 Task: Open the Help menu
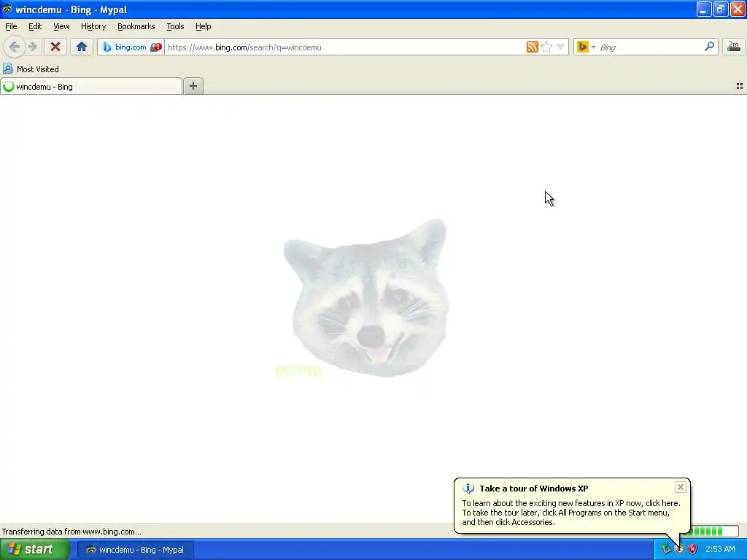tap(204, 26)
